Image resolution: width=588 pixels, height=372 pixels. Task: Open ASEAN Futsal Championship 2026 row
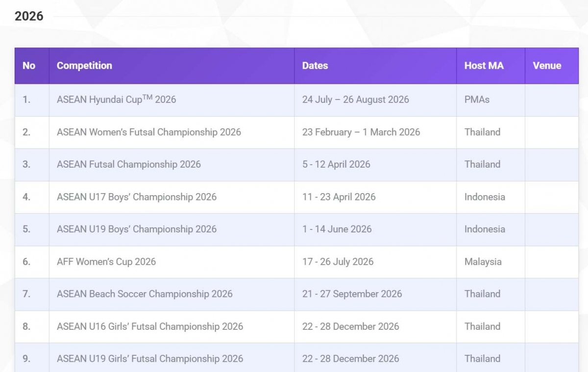(x=128, y=164)
